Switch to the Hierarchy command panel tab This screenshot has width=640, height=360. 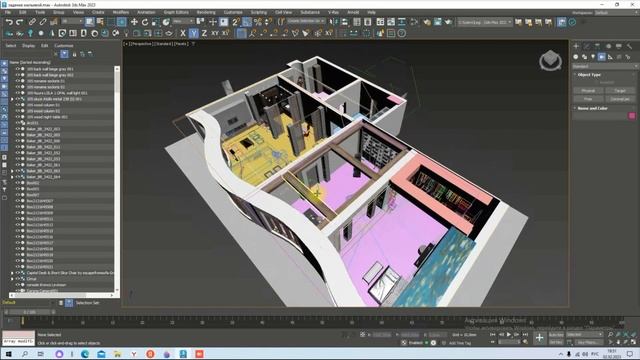tap(597, 46)
